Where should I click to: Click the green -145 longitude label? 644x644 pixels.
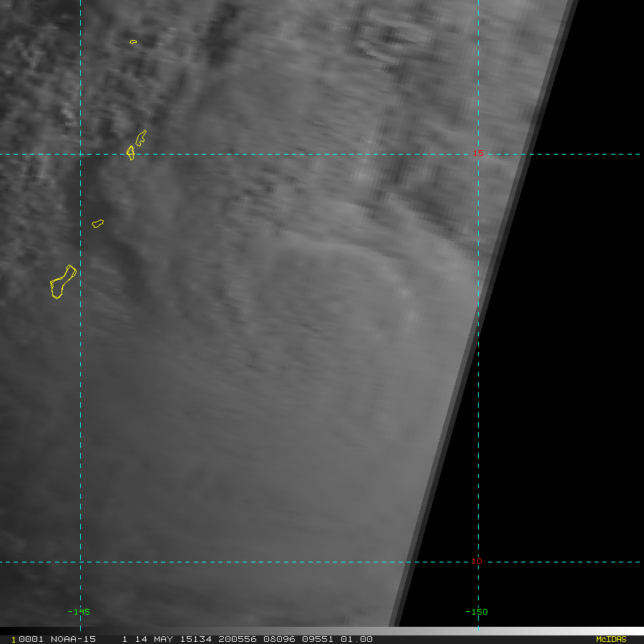[79, 612]
